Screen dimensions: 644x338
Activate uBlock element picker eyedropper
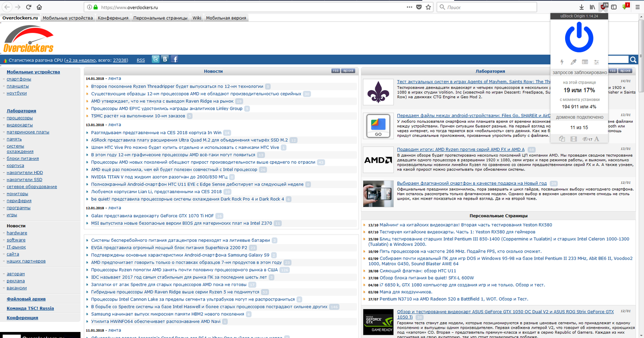(573, 62)
